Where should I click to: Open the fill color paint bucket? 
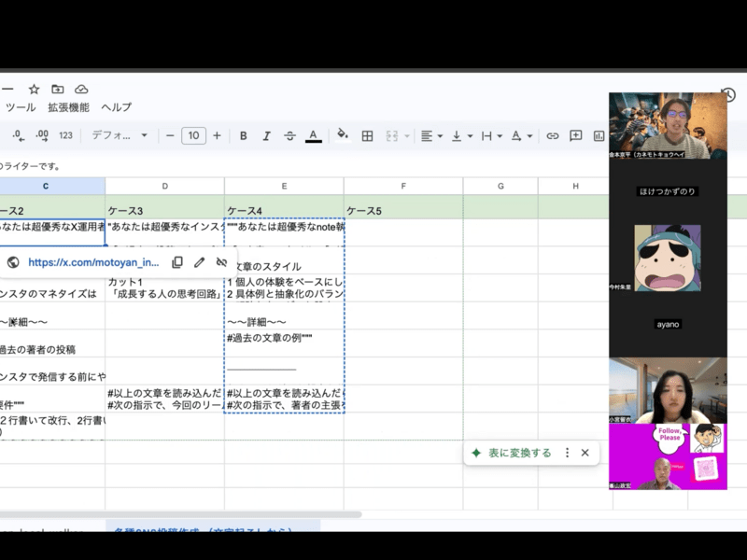pos(343,135)
